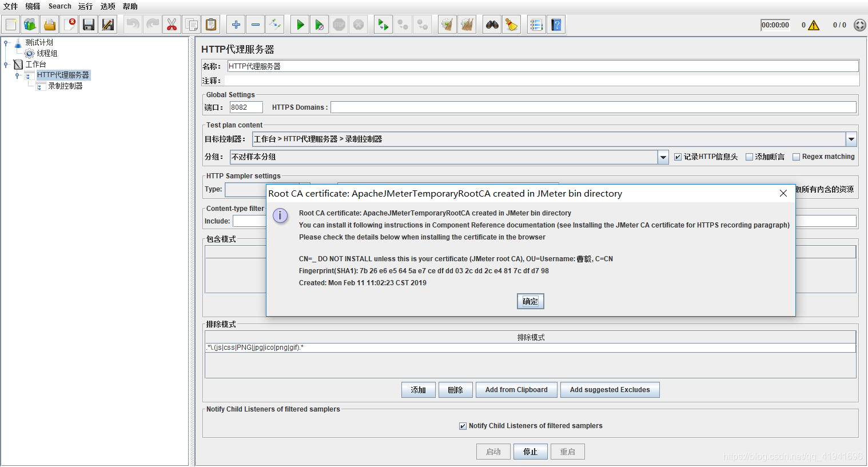Viewport: 868px width, 467px height.
Task: Select 测试计划 in the tree
Action: coord(39,42)
